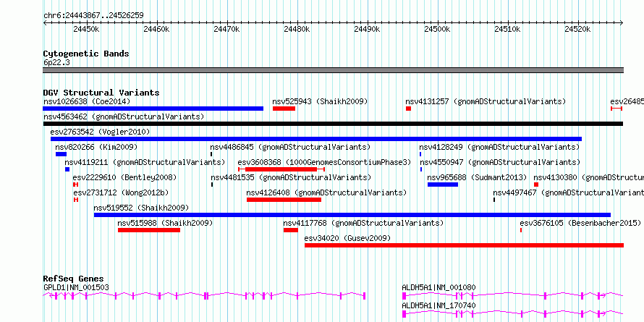This screenshot has width=644, height=322.
Task: Click the 24480k ruler label
Action: pos(297,29)
